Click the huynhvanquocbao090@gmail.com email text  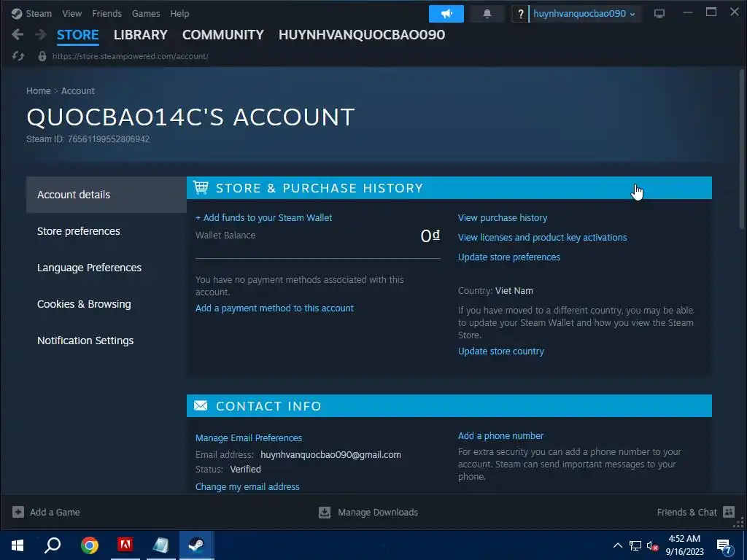click(330, 455)
